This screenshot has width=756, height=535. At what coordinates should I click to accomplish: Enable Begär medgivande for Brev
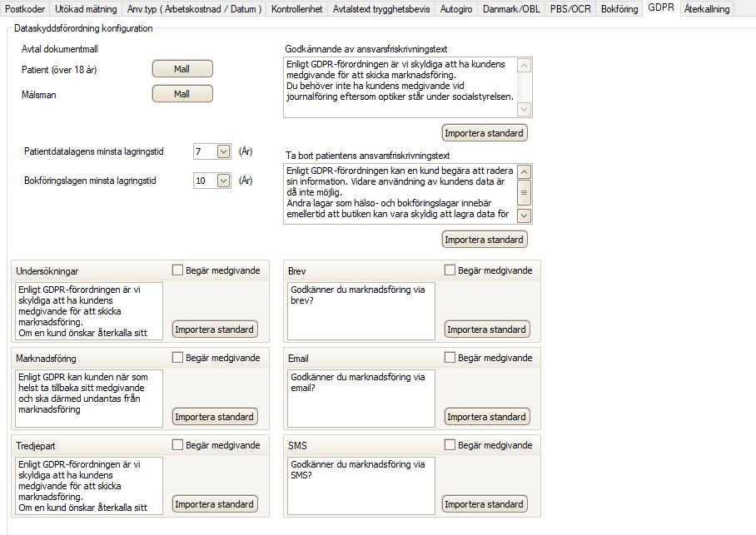(450, 270)
